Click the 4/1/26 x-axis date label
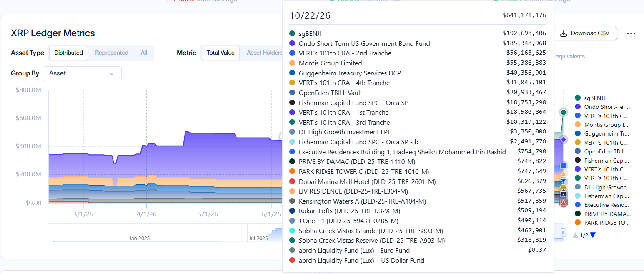 click(x=147, y=214)
